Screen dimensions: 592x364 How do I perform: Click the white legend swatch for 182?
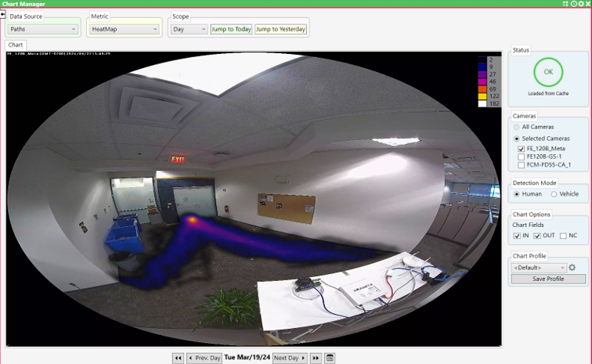482,103
